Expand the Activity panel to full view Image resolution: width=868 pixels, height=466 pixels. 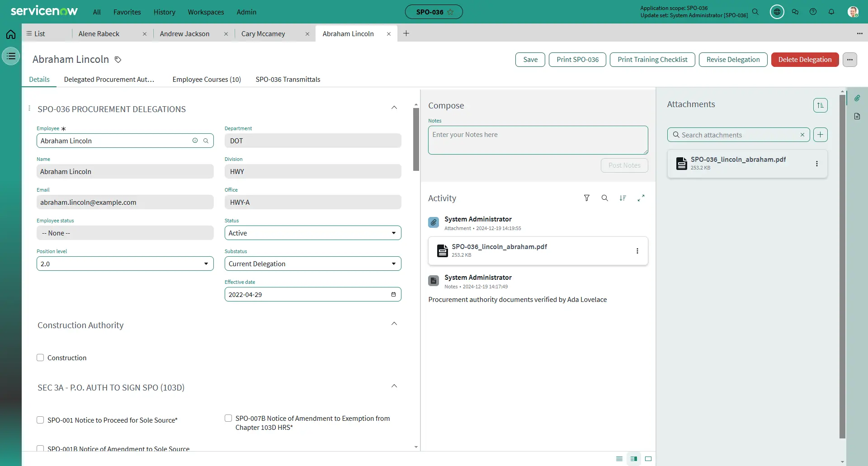click(x=641, y=198)
